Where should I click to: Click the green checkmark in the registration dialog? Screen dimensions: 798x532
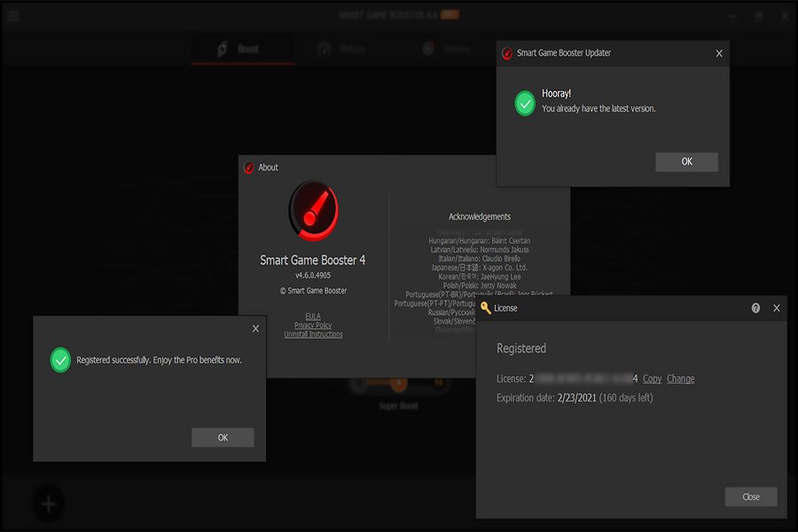[x=60, y=360]
